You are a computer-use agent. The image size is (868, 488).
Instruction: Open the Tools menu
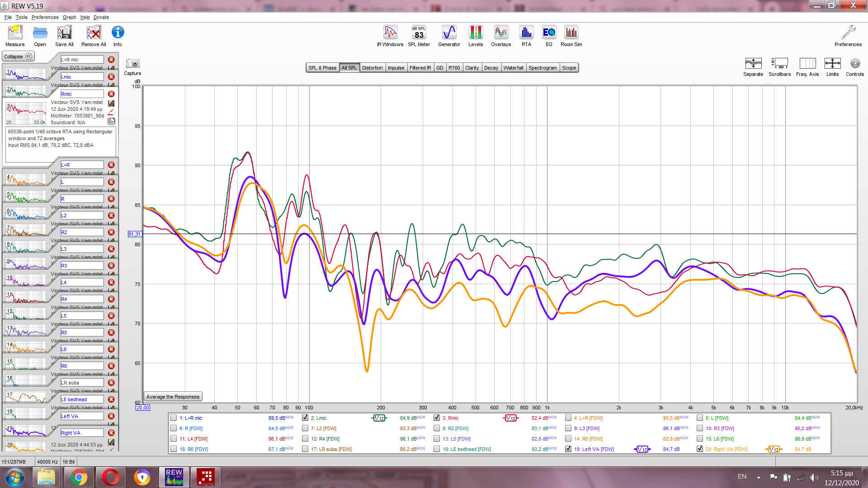coord(21,17)
